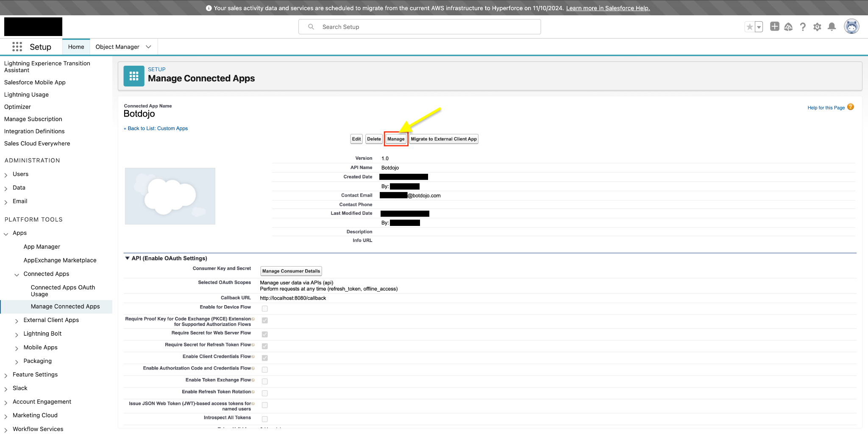The image size is (868, 434).
Task: Collapse the Connected Apps tree node
Action: (x=17, y=275)
